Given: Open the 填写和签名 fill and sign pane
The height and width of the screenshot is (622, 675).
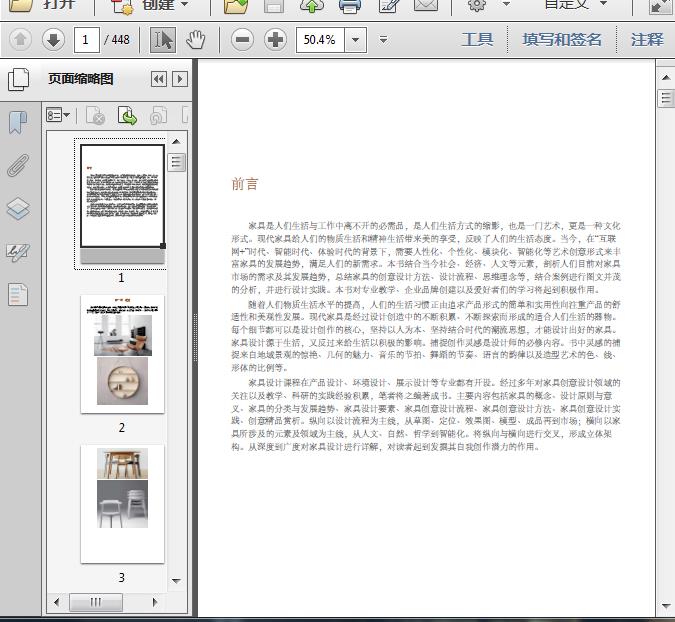Looking at the screenshot, I should [562, 40].
